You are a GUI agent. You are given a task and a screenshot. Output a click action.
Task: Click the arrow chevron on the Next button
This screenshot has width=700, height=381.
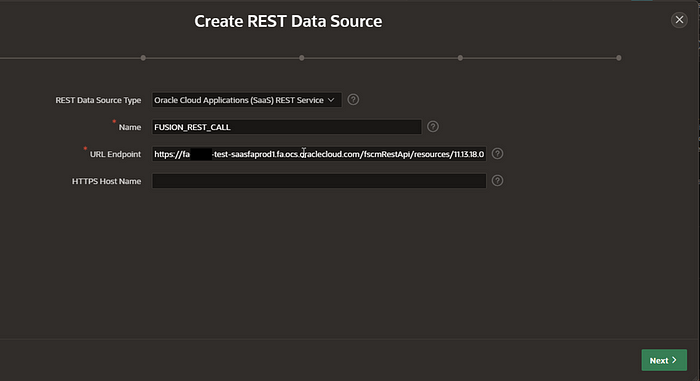pos(674,360)
